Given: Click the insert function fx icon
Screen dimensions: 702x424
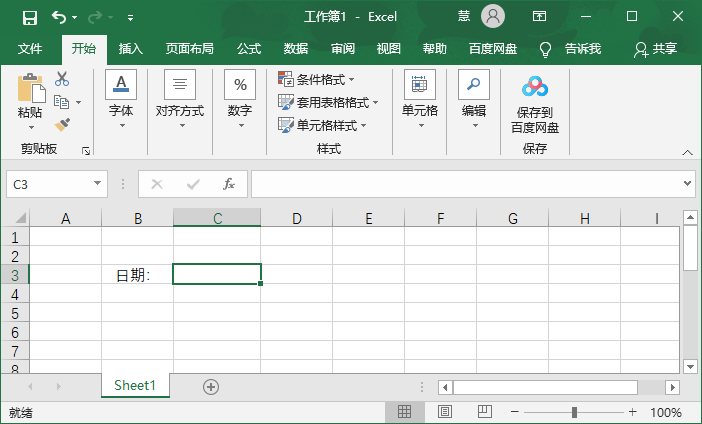Looking at the screenshot, I should [x=229, y=184].
